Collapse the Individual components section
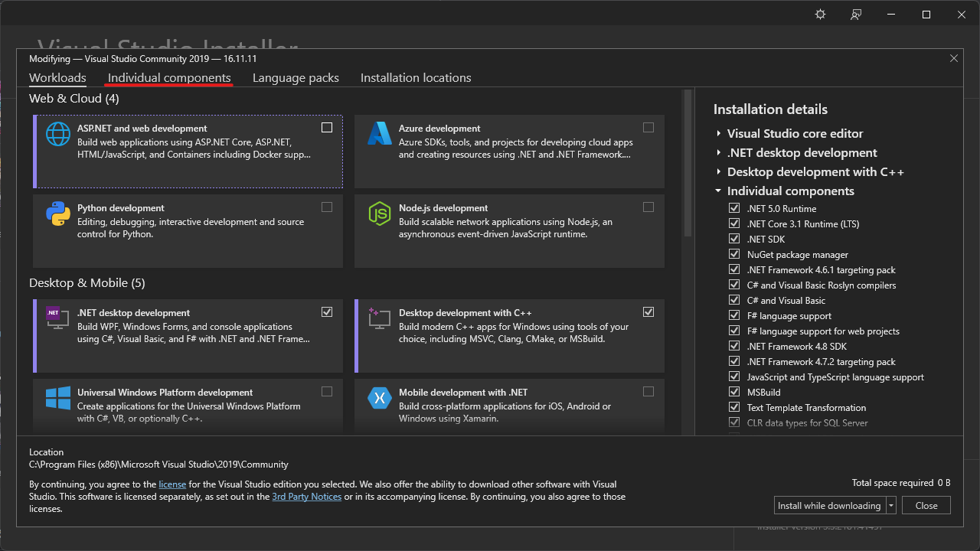 (x=717, y=191)
